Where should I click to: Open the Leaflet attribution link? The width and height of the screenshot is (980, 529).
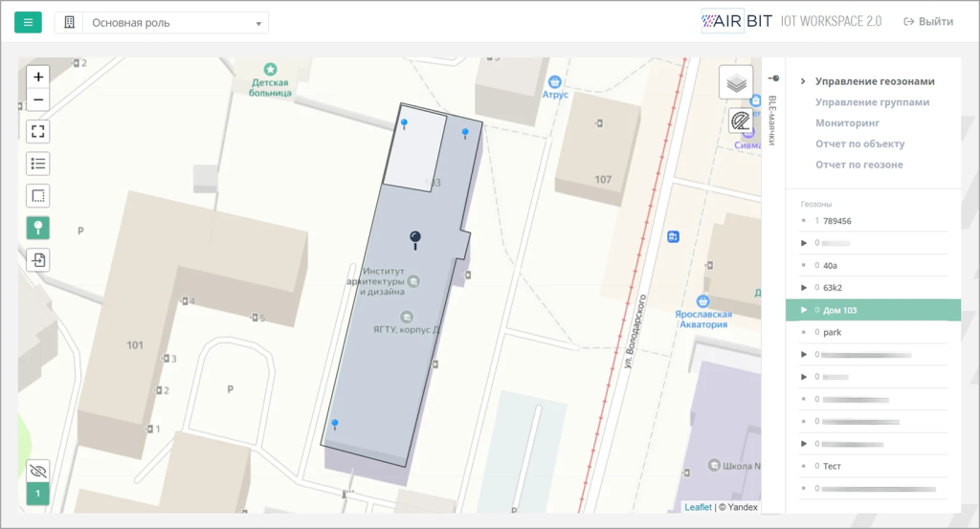pyautogui.click(x=698, y=507)
